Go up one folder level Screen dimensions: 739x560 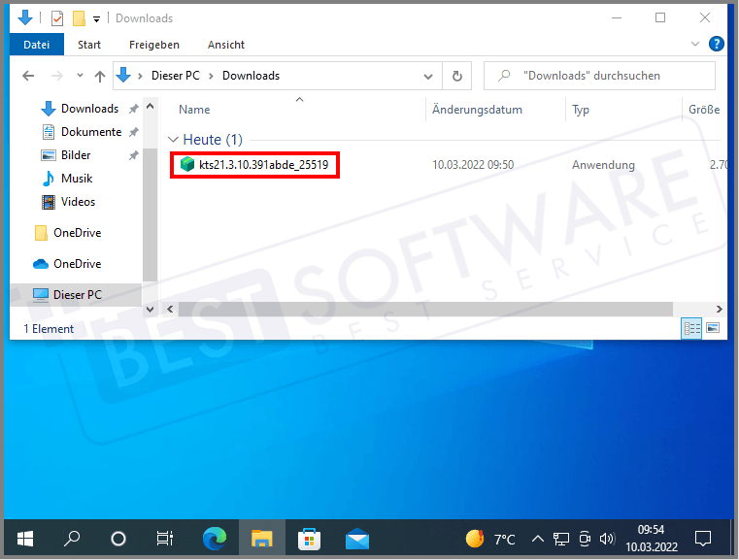click(x=100, y=76)
